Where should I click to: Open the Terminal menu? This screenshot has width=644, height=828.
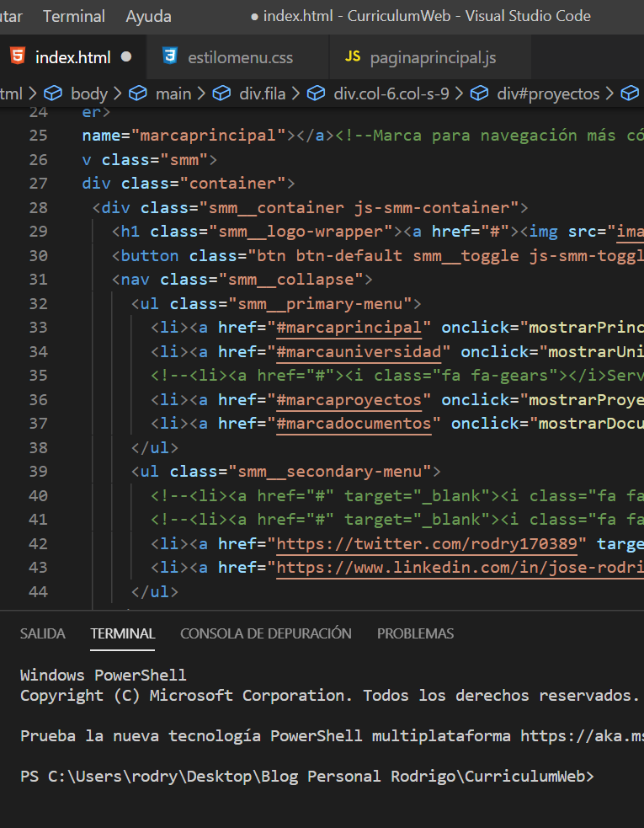point(74,16)
